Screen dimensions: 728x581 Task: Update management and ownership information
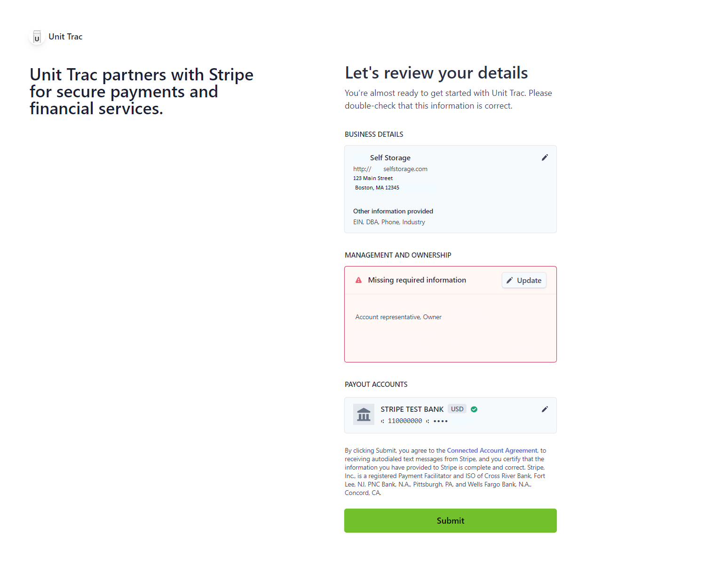coord(524,280)
